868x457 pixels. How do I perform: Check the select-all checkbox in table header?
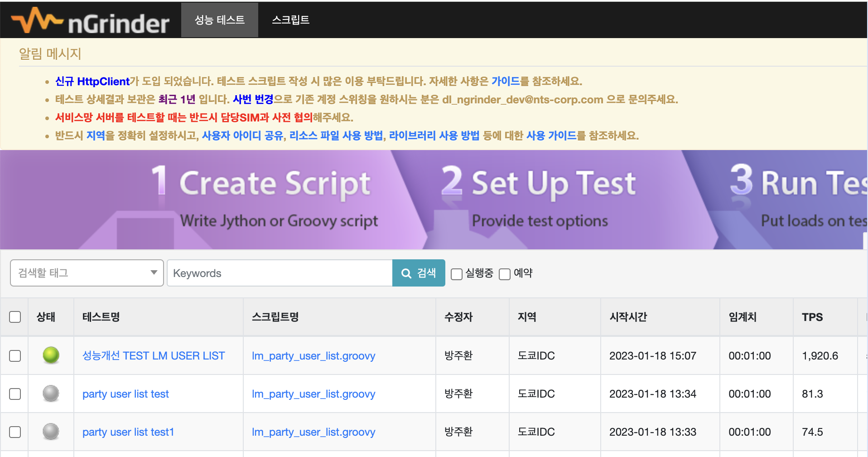click(x=15, y=317)
